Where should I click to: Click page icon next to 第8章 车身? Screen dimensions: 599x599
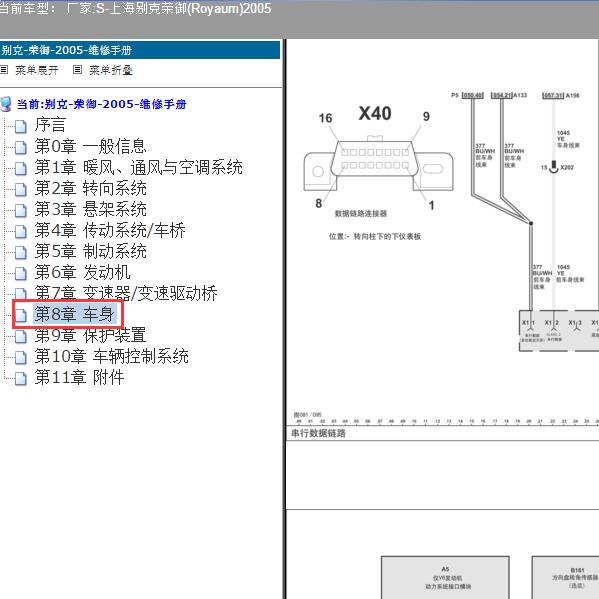21,315
